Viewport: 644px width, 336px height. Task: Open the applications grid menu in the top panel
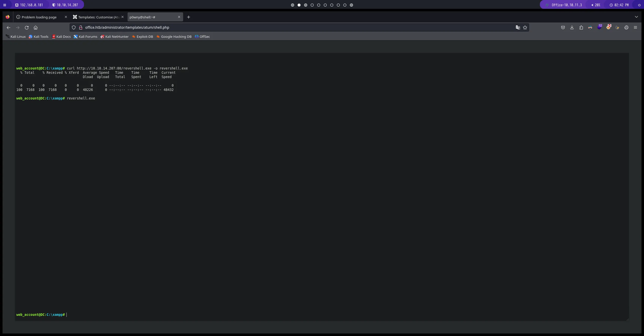5,5
